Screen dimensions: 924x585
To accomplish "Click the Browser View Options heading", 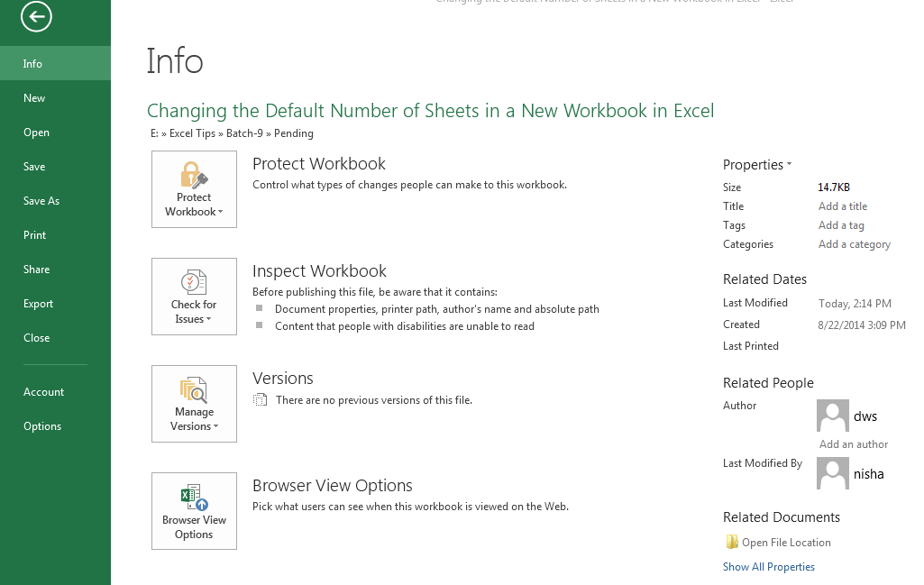I will point(333,486).
